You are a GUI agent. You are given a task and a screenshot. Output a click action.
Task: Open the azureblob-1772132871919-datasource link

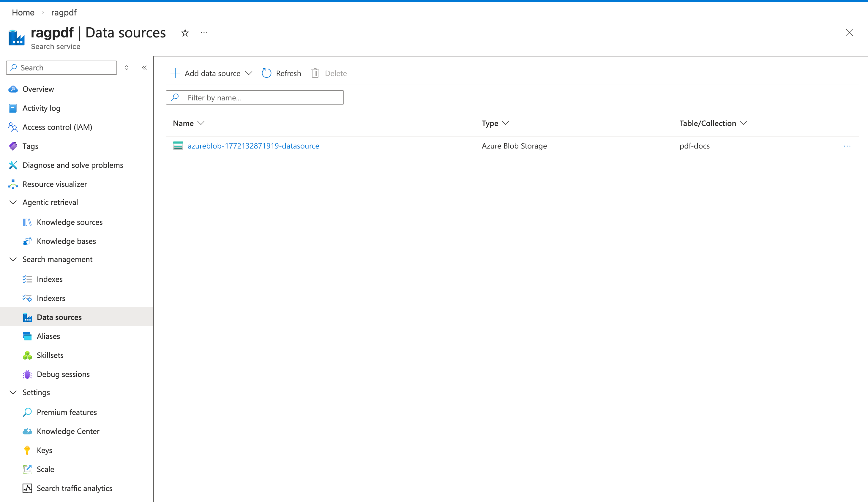point(253,146)
